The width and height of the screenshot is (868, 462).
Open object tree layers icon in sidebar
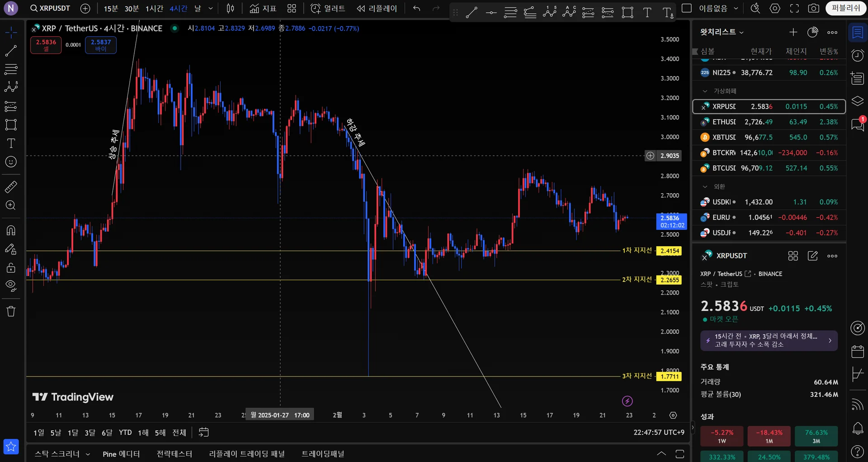(858, 101)
